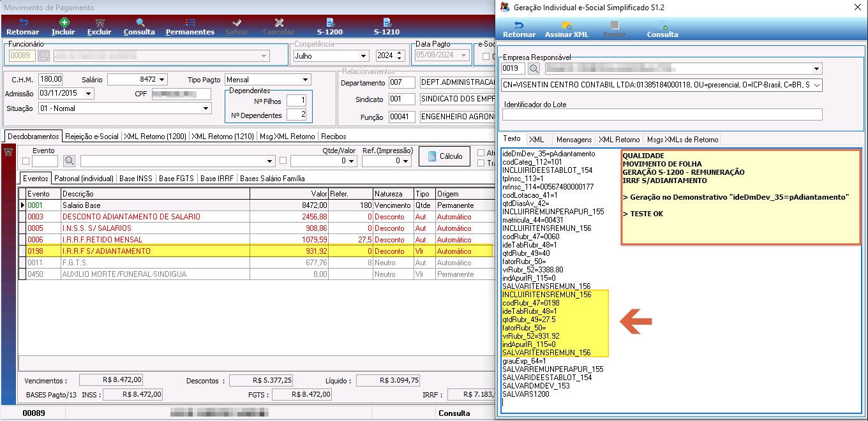The width and height of the screenshot is (868, 421).
Task: Click the Nº Filhos field
Action: click(x=296, y=100)
